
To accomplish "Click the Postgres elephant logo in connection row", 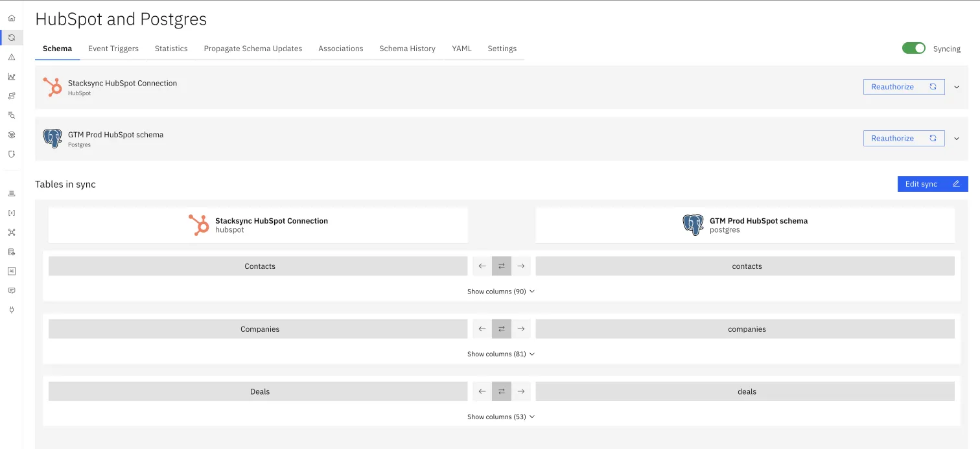I will [52, 138].
